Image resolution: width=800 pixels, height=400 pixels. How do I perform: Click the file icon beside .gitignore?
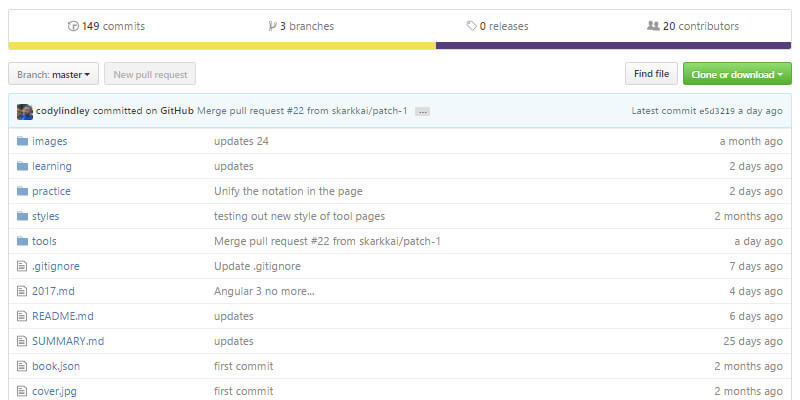coord(23,266)
